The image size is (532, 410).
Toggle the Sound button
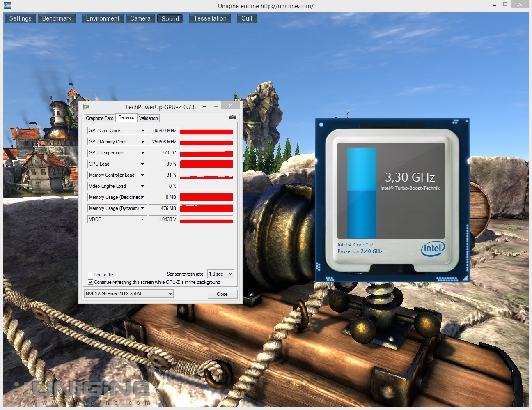(x=170, y=18)
